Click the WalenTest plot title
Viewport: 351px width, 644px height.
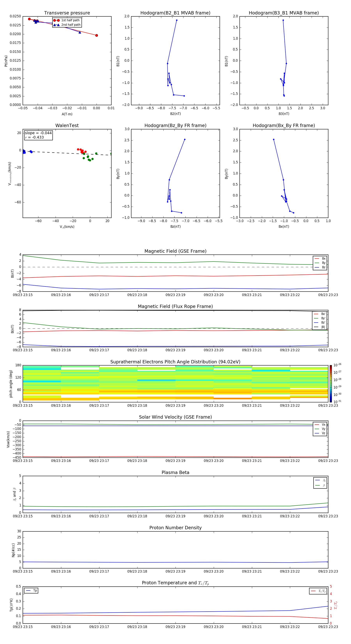click(67, 125)
